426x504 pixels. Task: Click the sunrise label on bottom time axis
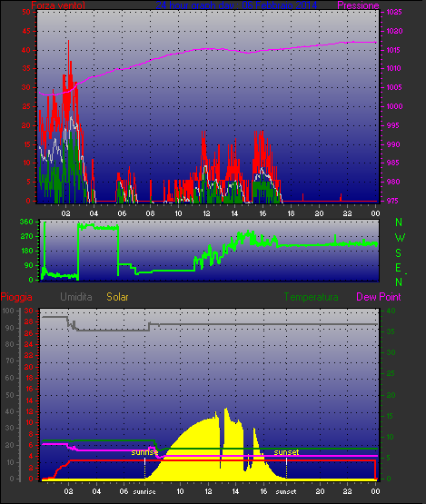coord(144,492)
